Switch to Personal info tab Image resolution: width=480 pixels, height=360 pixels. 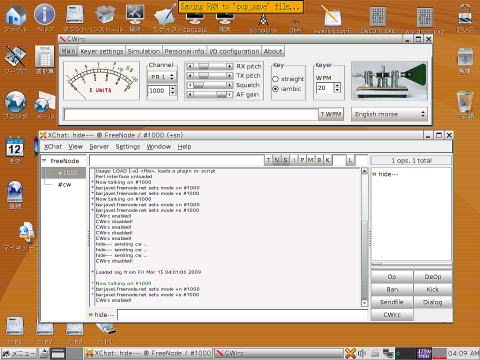click(184, 51)
